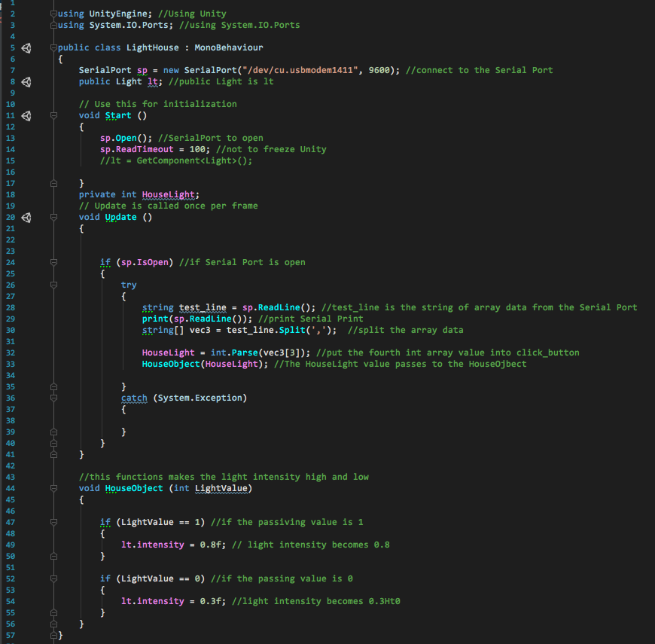Click the ReadTimeout property
This screenshot has height=644, width=655.
145,149
